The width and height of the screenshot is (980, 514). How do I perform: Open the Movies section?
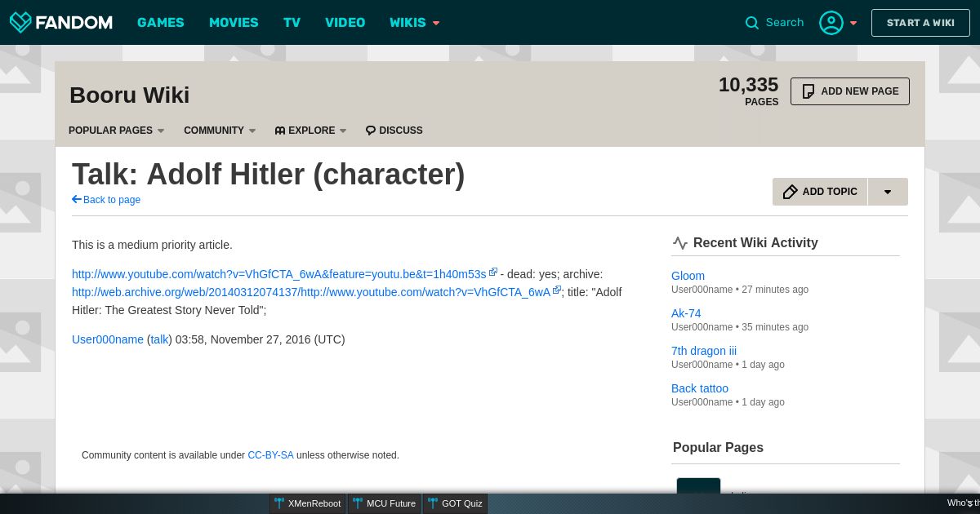(234, 23)
